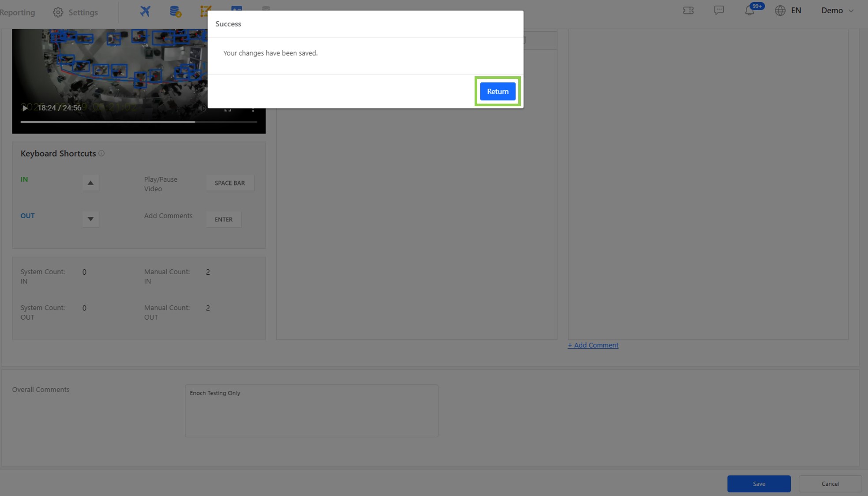Click the OUT down-arrow shortcut button
The image size is (868, 496).
pyautogui.click(x=90, y=219)
